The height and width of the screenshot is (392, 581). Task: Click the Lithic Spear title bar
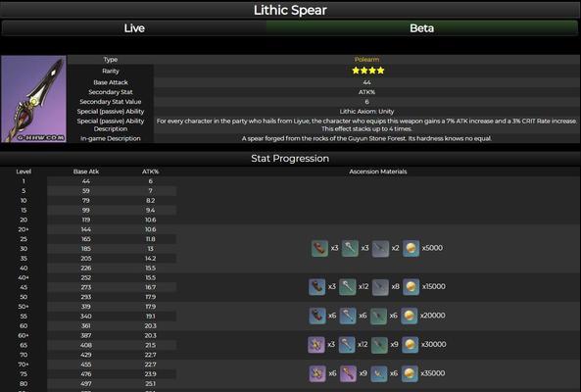click(x=290, y=10)
